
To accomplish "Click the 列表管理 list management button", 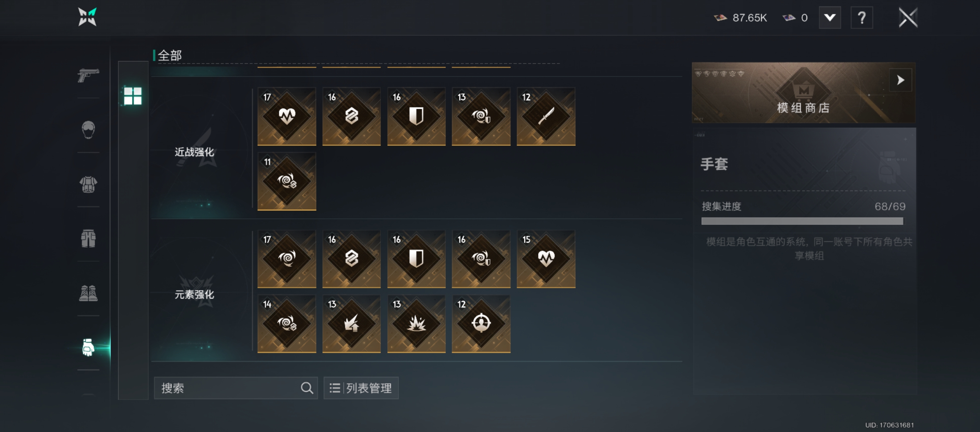I will [x=361, y=388].
